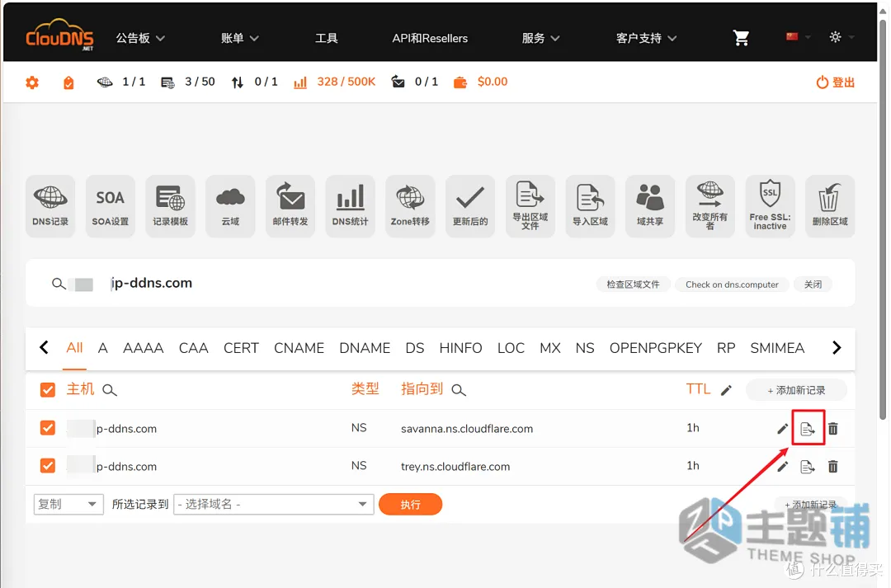Screen dimensions: 891x588
Task: Expand the 客户支持 menu
Action: (x=647, y=38)
